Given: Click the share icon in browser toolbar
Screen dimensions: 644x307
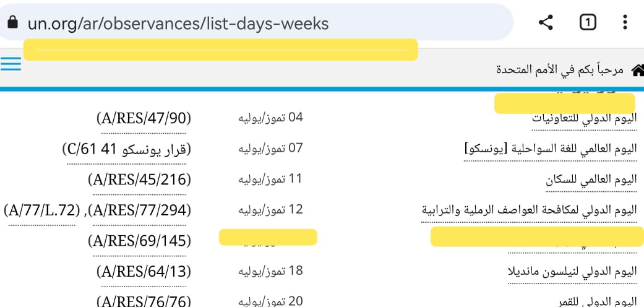Looking at the screenshot, I should point(545,23).
